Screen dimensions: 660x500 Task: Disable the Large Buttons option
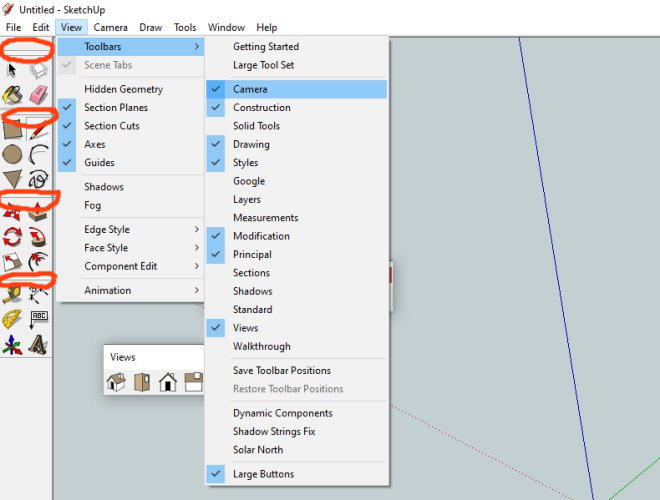pos(263,474)
